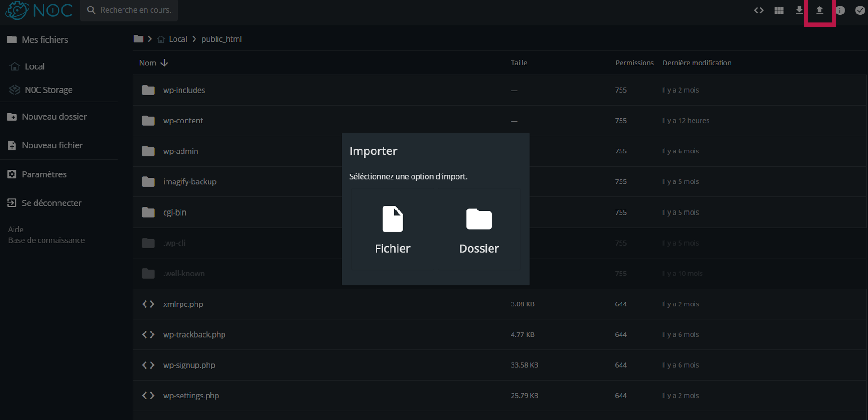Click the download icon in toolbar

(x=799, y=10)
